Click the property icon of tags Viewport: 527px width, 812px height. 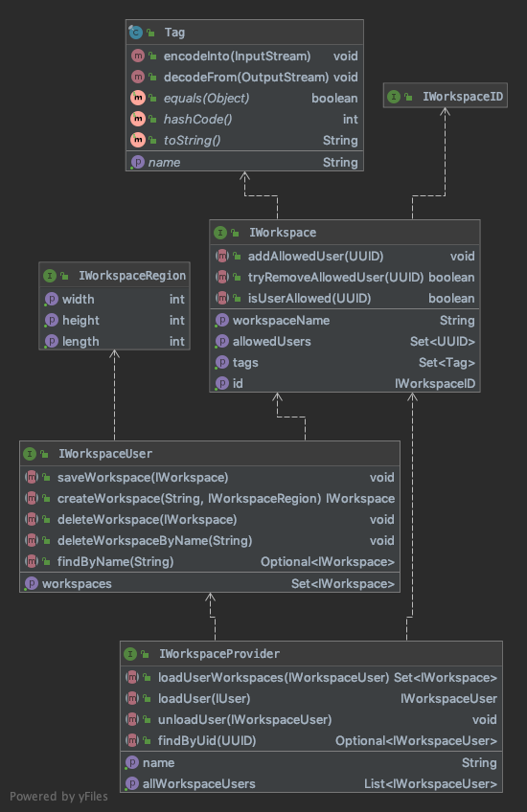click(222, 363)
